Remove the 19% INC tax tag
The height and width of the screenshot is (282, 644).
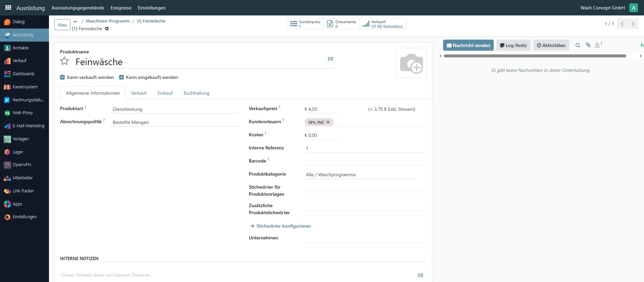tap(328, 122)
